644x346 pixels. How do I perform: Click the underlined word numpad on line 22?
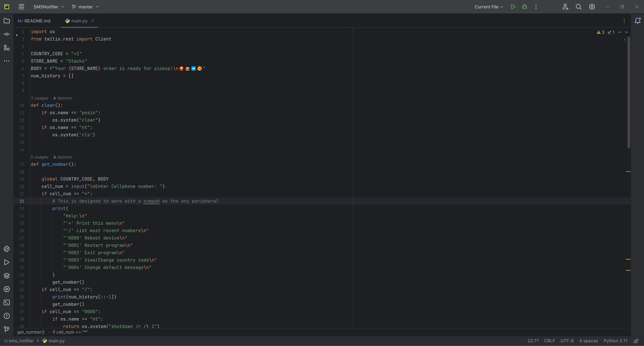tap(151, 201)
